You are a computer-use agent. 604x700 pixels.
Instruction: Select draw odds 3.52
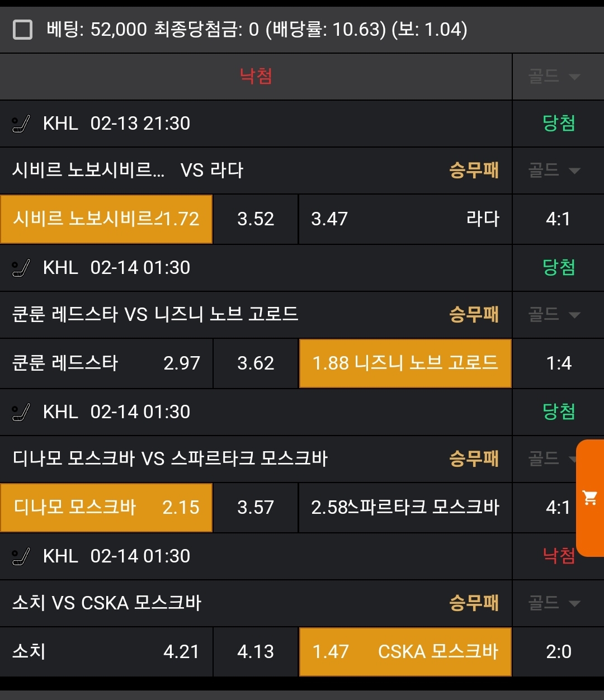[x=256, y=219]
